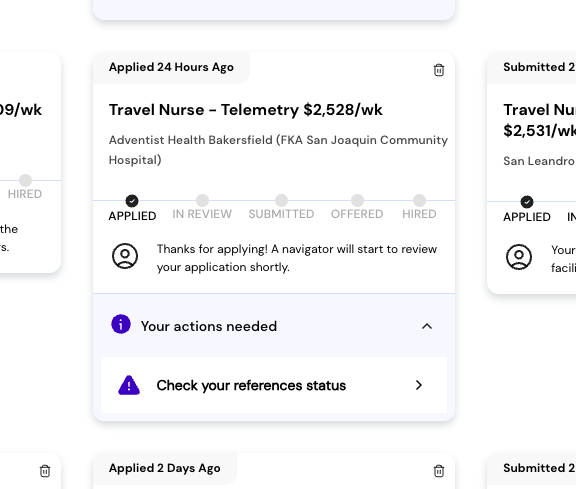Delete the Telemetry application via trash icon
The width and height of the screenshot is (576, 489).
439,70
